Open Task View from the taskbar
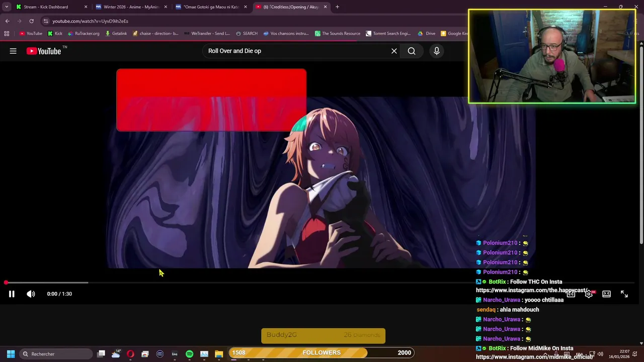644x362 pixels. 101,354
